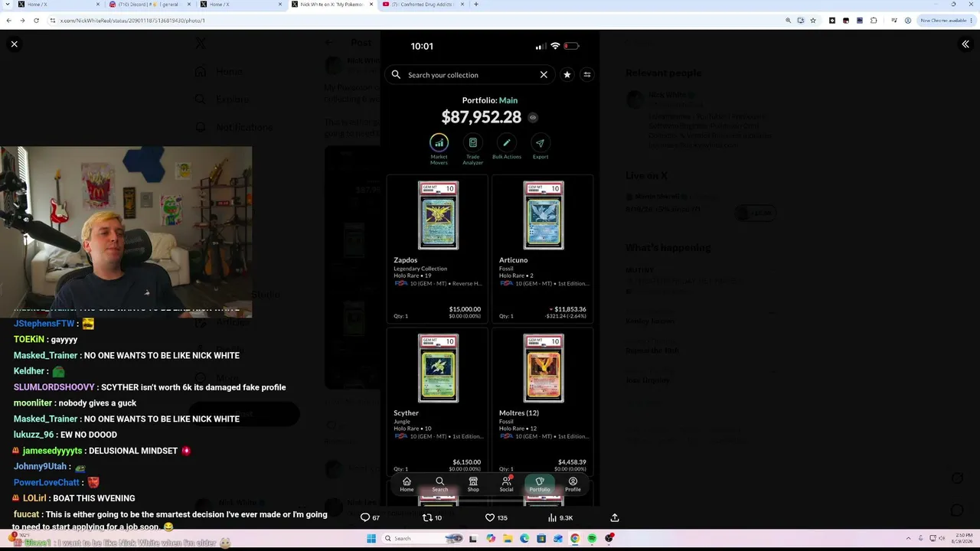Click the Moltres $4,458.39 price
980x551 pixels.
572,462
